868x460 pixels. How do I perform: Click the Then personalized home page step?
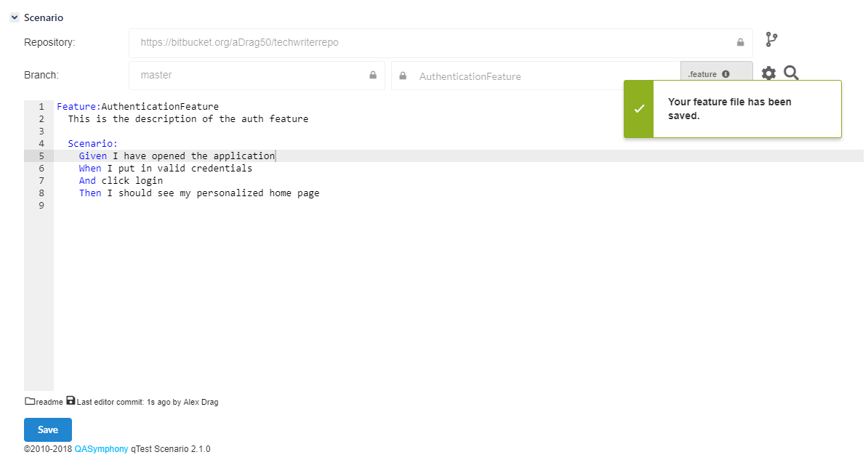200,193
